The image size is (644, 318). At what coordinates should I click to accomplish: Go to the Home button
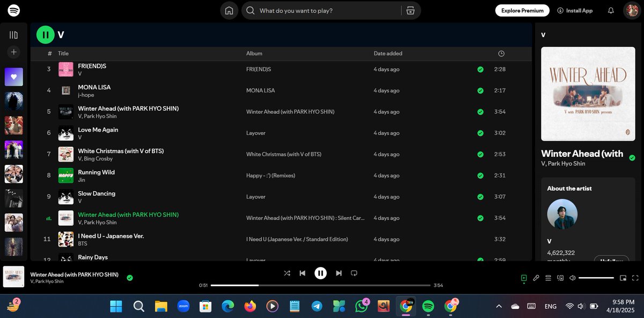pos(229,10)
